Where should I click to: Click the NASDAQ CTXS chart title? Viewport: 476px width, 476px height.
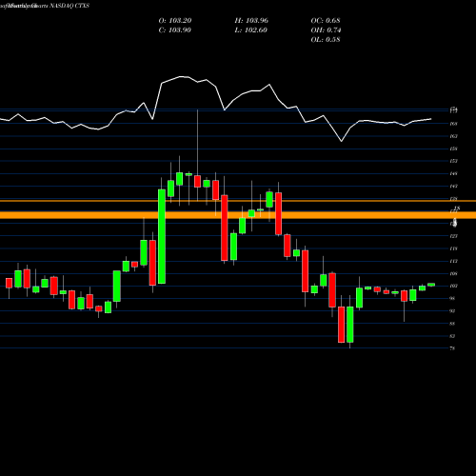click(45, 6)
